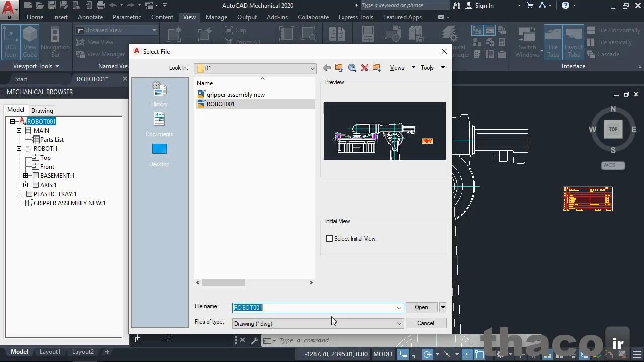The image size is (644, 362).
Task: Click the History shortcut in places list
Action: (x=159, y=95)
